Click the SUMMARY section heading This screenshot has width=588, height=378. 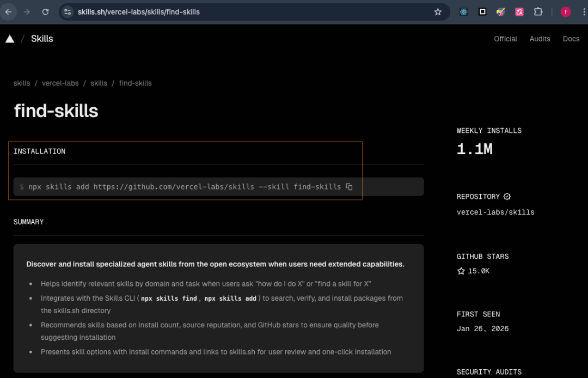tap(28, 222)
